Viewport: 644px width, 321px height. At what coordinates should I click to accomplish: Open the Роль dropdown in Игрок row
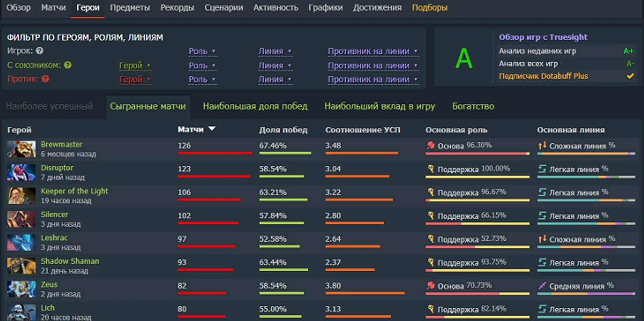coord(202,51)
